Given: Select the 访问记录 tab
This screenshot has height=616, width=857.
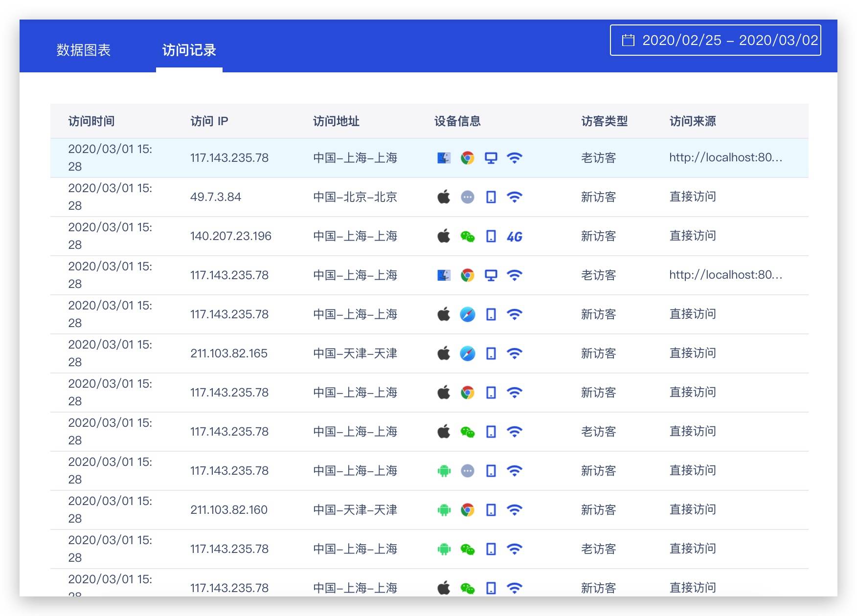Looking at the screenshot, I should [189, 50].
